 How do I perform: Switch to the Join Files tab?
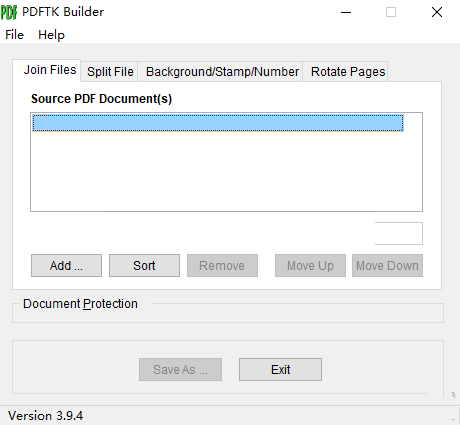(50, 70)
